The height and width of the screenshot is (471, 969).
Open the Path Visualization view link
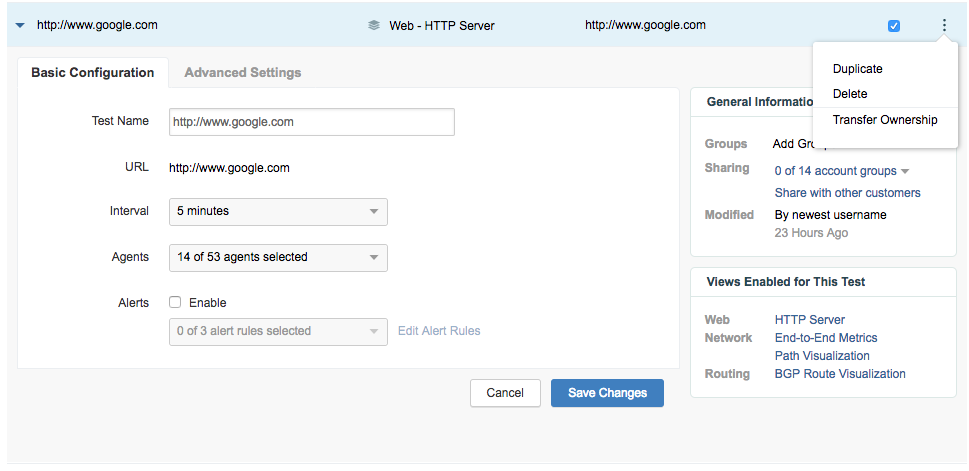click(822, 356)
